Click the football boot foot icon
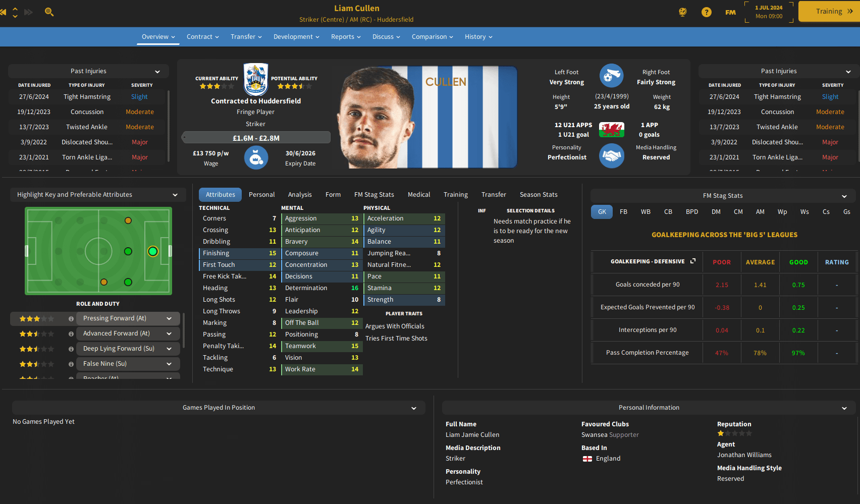 pos(612,76)
